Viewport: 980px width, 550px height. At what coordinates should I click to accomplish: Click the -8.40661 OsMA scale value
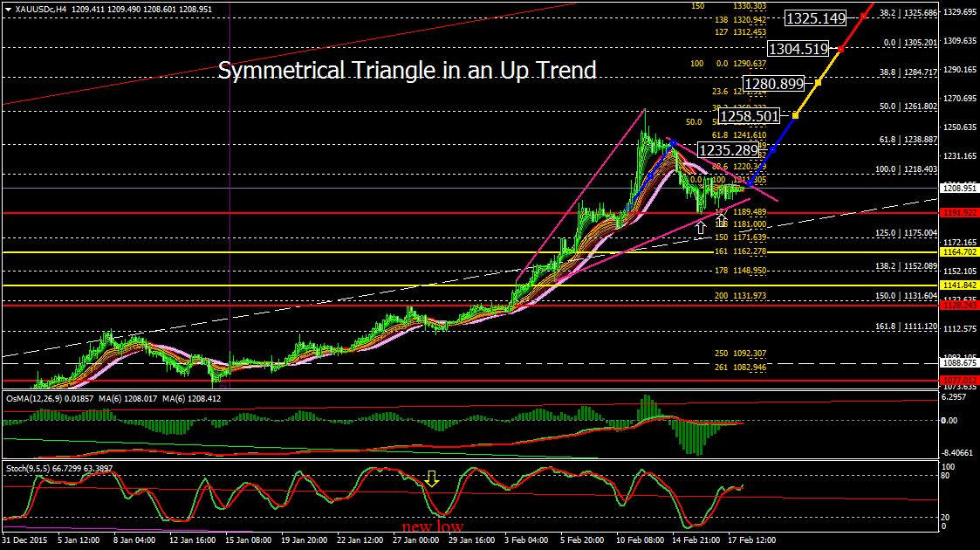pos(957,453)
